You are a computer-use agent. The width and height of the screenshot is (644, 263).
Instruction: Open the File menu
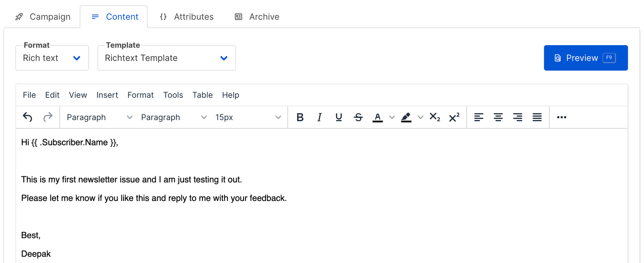(x=29, y=95)
